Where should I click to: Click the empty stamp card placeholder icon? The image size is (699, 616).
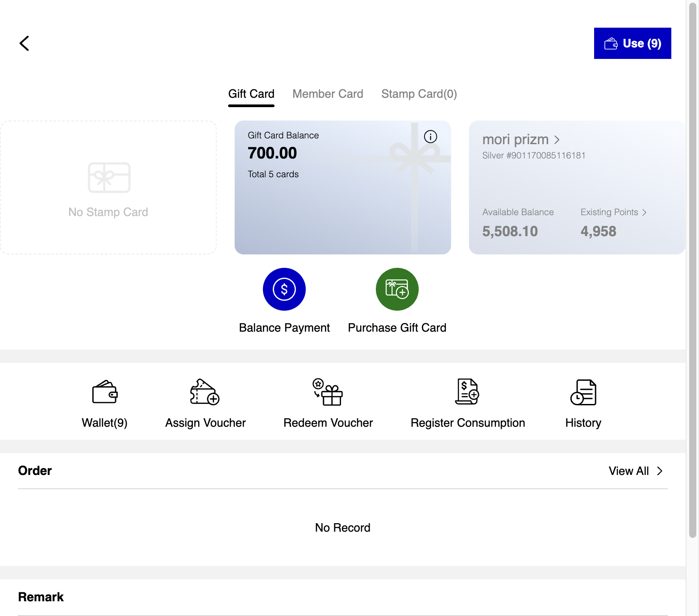[x=109, y=178]
